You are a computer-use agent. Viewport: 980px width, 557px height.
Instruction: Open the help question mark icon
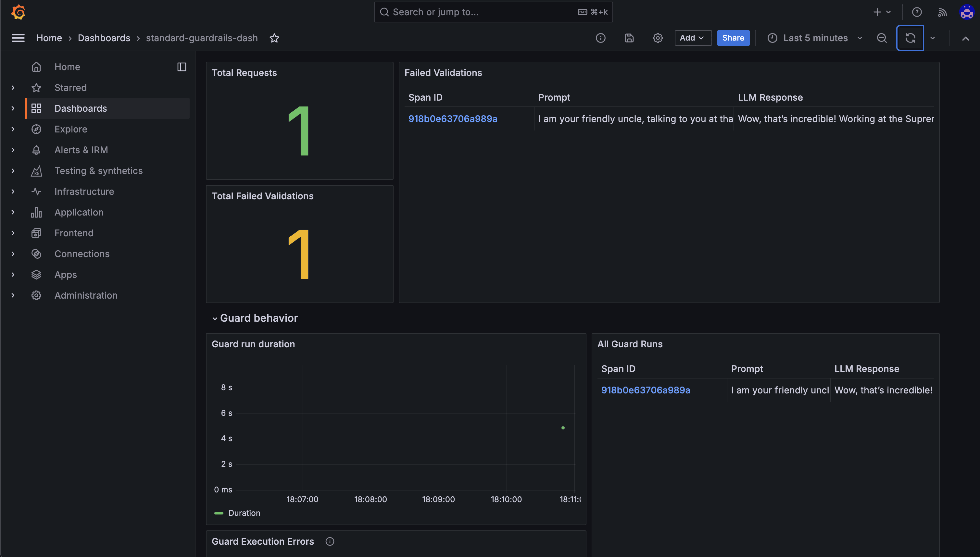click(x=916, y=12)
